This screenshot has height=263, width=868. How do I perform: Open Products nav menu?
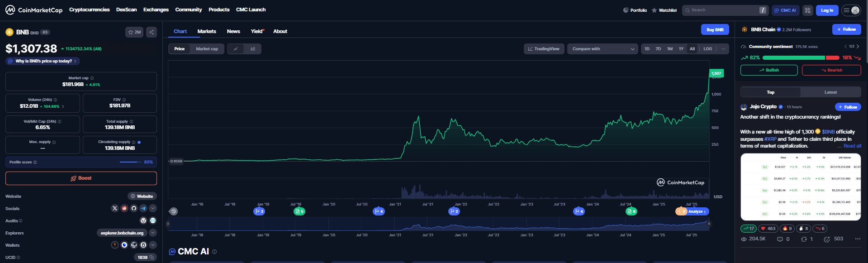tap(219, 10)
